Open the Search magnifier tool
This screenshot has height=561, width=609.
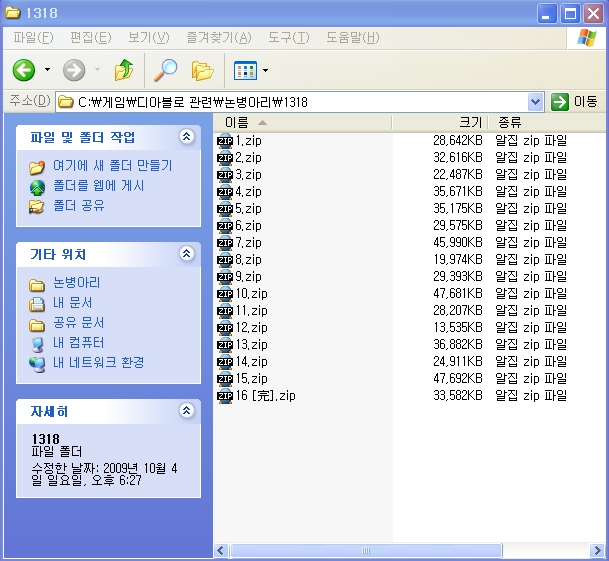[x=165, y=70]
